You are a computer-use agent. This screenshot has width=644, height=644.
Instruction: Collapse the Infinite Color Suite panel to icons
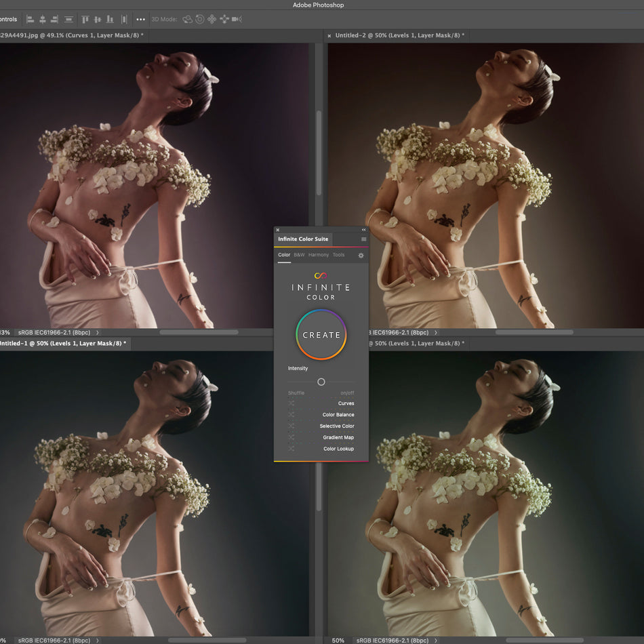[x=363, y=228]
